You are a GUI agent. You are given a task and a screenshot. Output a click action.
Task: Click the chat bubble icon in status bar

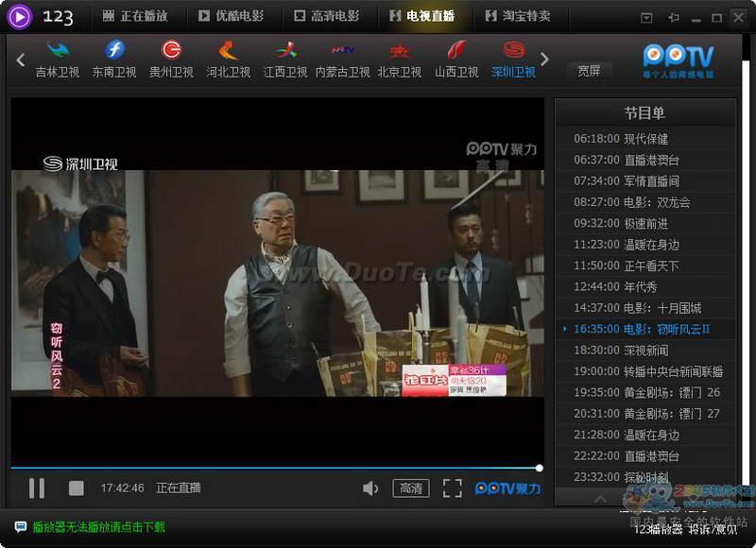[20, 526]
